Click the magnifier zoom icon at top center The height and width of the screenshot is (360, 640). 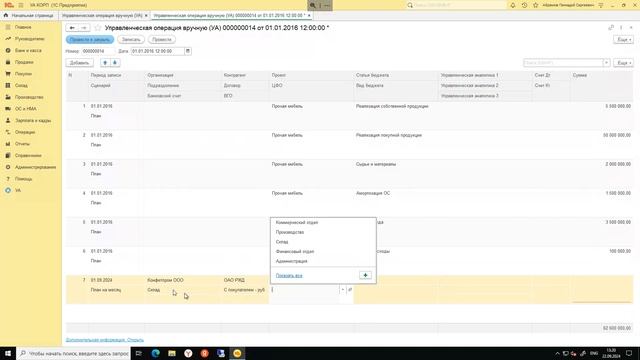point(313,5)
